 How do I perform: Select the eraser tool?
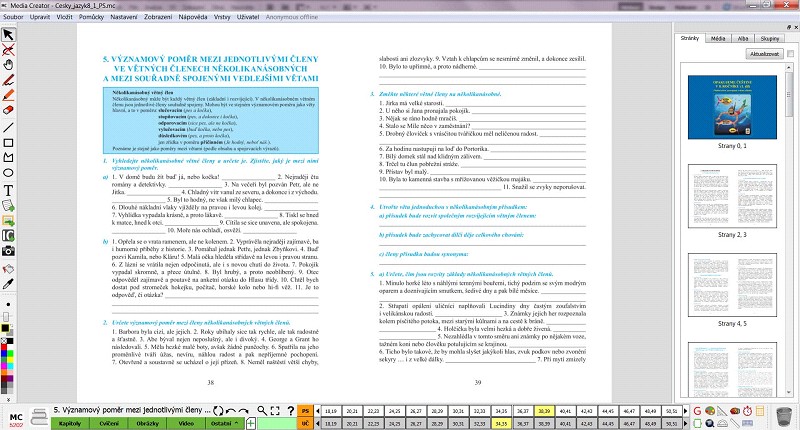pyautogui.click(x=8, y=110)
